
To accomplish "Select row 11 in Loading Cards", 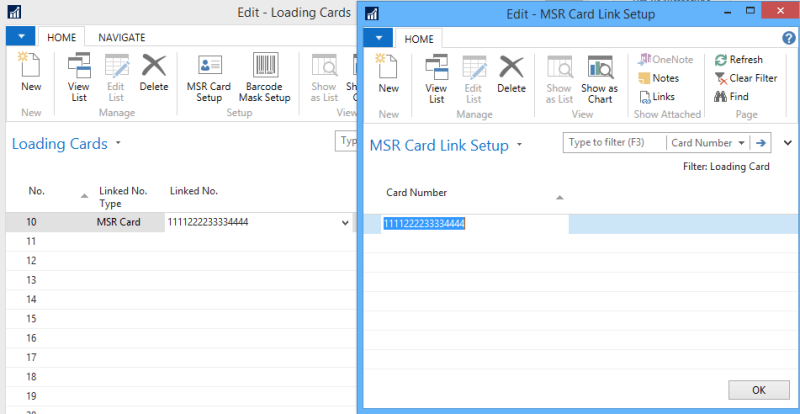I will tap(181, 241).
